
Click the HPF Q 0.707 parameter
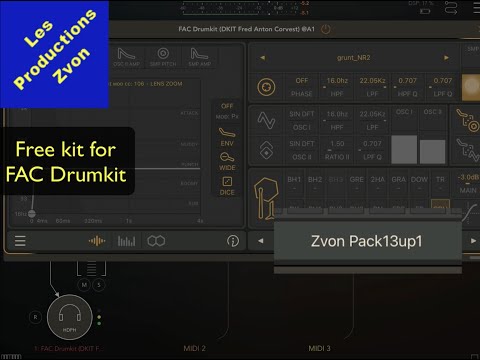click(407, 87)
